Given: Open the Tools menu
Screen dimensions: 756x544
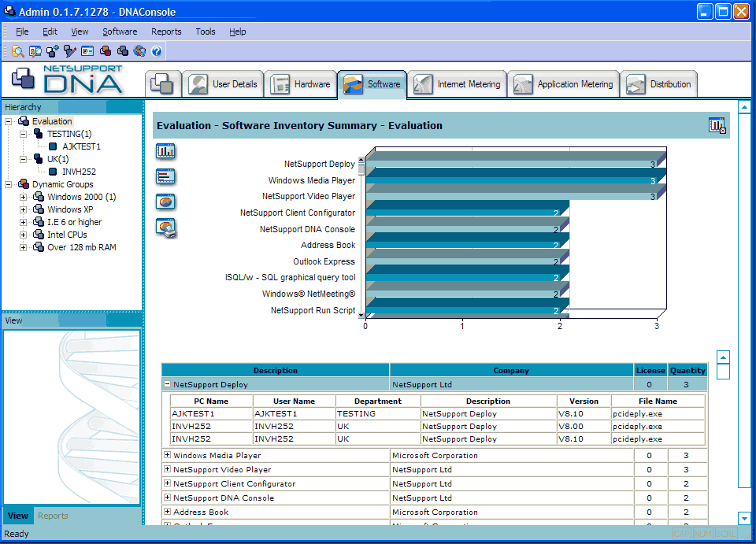Looking at the screenshot, I should click(x=206, y=31).
